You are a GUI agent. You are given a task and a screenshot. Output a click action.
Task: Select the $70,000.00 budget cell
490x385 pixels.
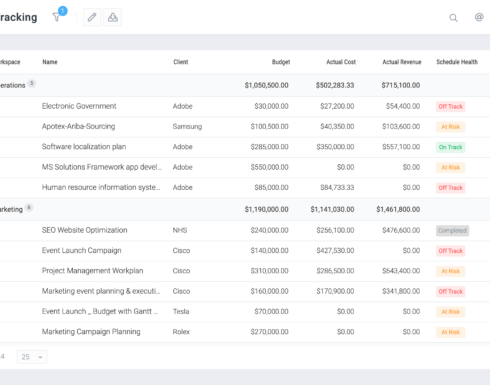pos(271,312)
